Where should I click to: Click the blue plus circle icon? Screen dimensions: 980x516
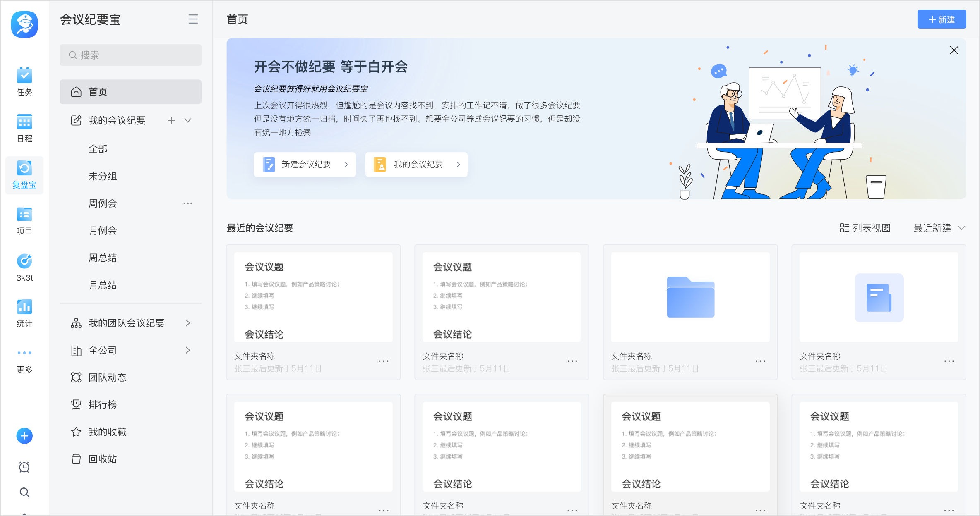(24, 436)
